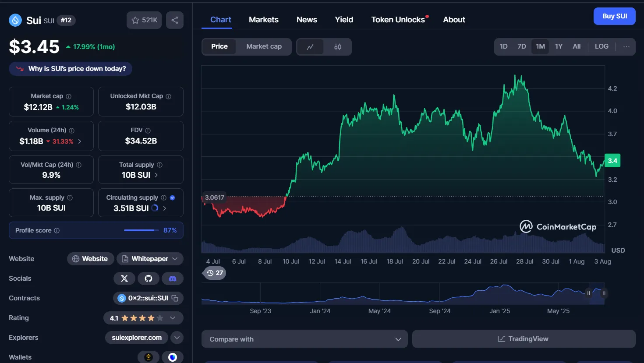Click the Binance wallet icon
644x363 pixels.
point(149,357)
